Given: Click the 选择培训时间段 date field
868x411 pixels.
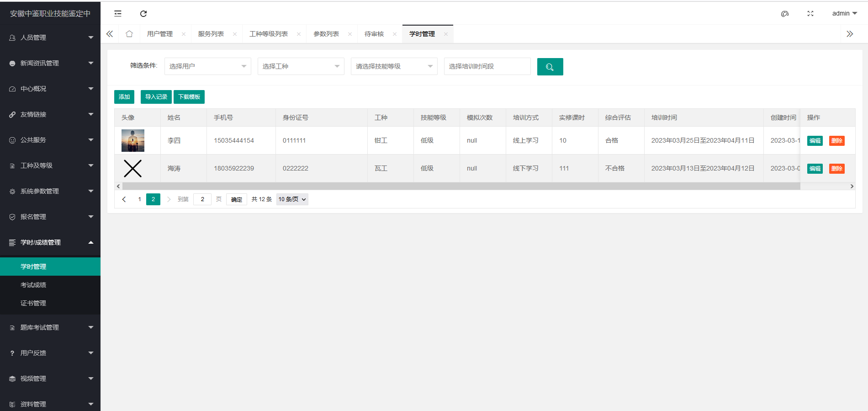Looking at the screenshot, I should click(487, 66).
